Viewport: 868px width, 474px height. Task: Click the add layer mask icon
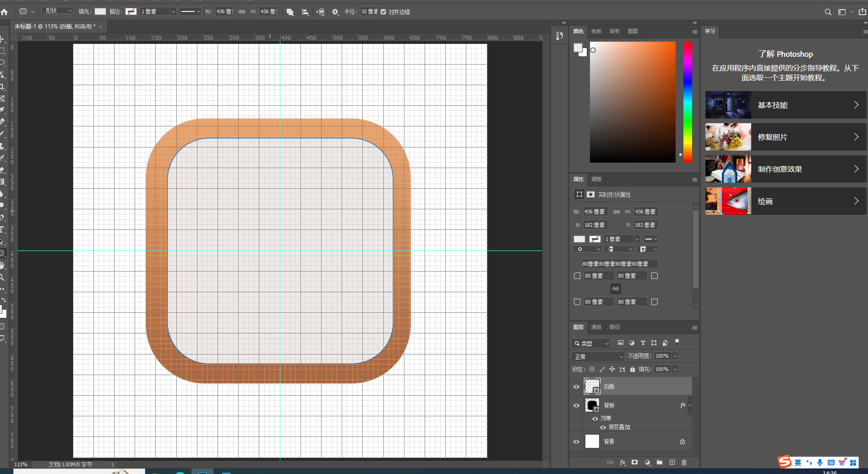[634, 463]
